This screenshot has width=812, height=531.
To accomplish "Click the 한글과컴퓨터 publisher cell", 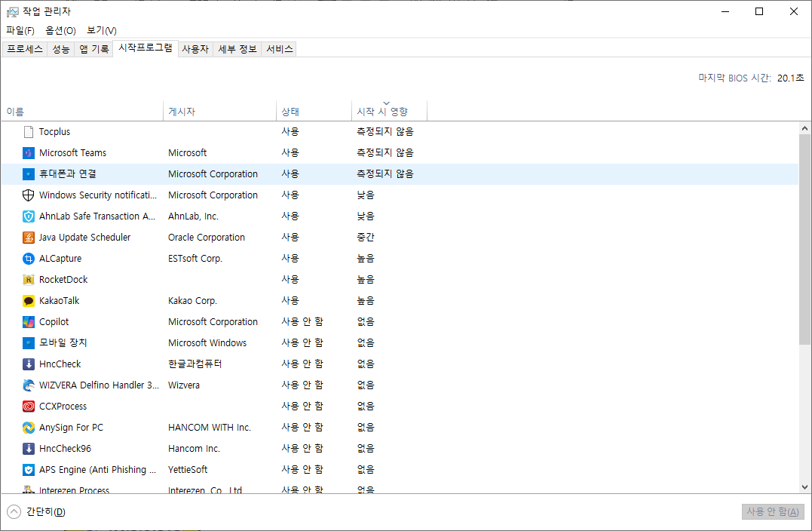I will pyautogui.click(x=195, y=364).
